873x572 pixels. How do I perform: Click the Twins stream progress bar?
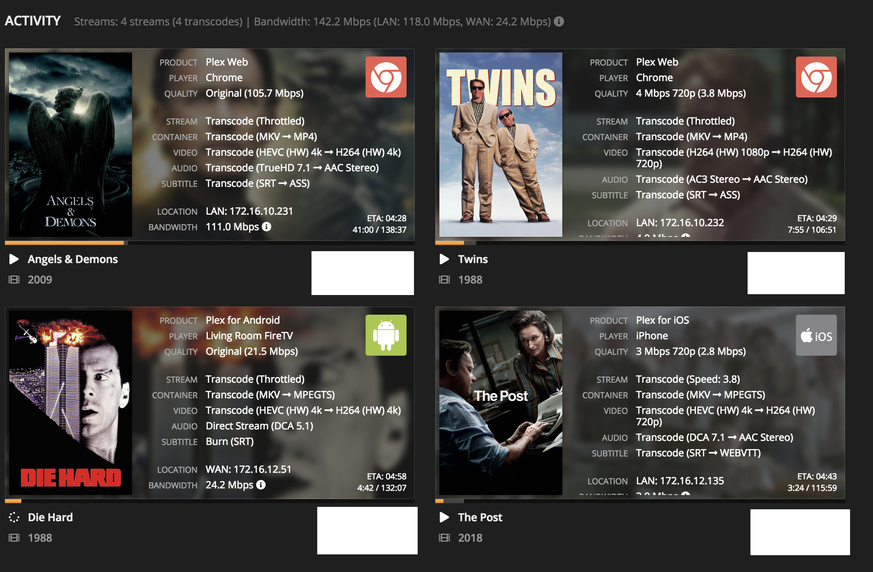pyautogui.click(x=640, y=243)
